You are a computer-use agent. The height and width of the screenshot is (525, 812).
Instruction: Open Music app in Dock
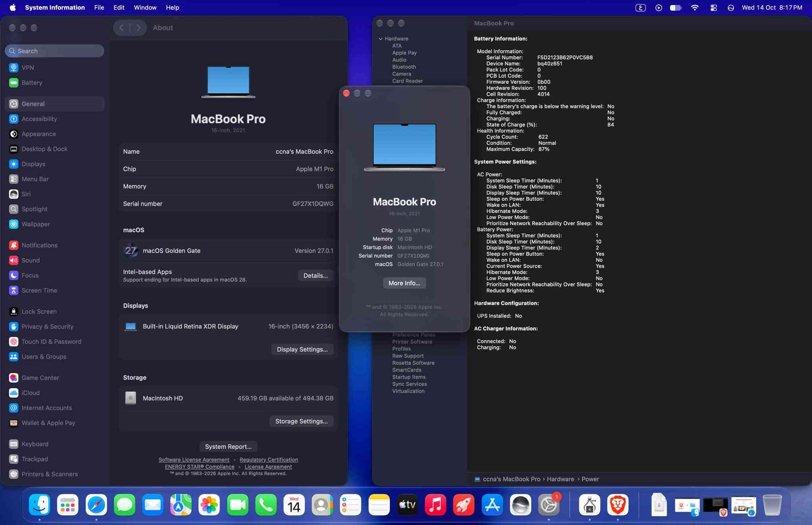435,505
